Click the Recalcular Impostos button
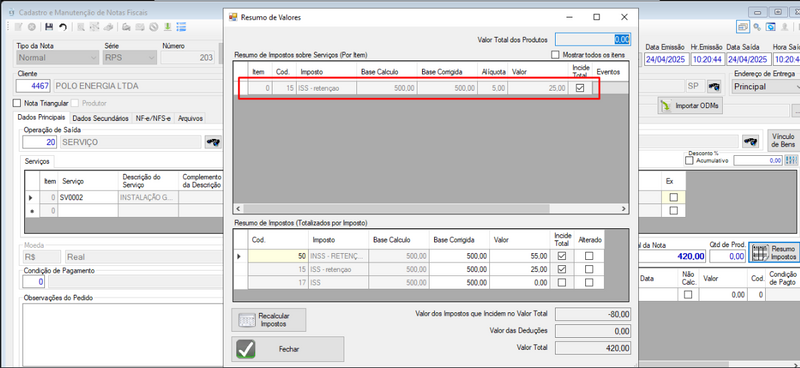Viewport: 800px width, 368px height. coord(268,320)
